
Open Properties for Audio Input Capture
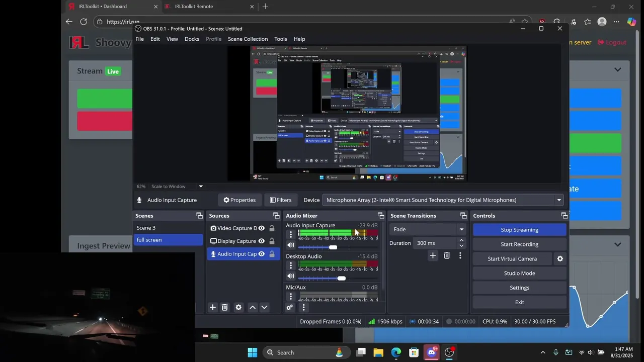[x=239, y=200]
